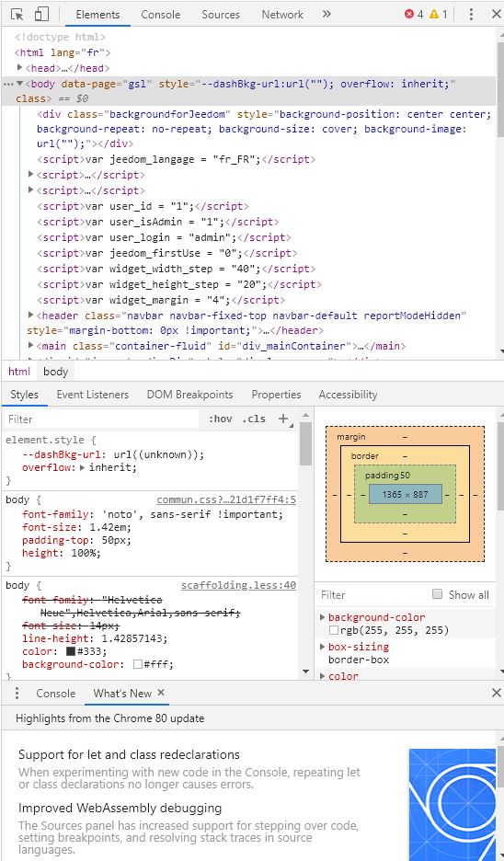Open the Properties tab

click(276, 395)
